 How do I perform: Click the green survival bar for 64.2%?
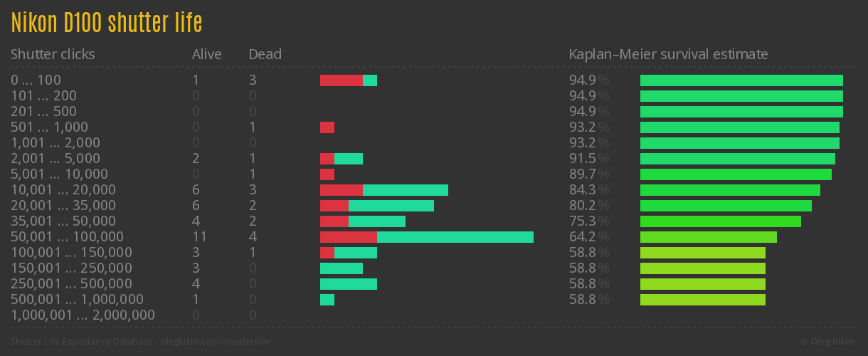click(x=708, y=237)
